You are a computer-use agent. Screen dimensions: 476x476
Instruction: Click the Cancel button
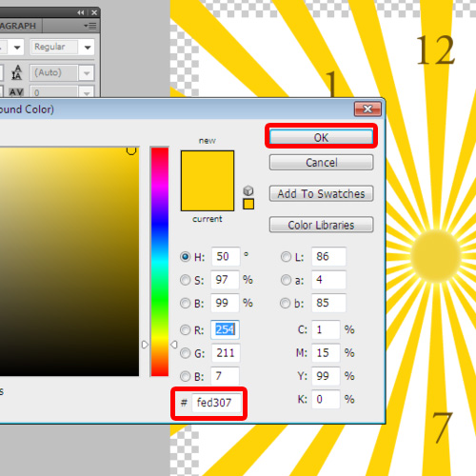pos(321,163)
